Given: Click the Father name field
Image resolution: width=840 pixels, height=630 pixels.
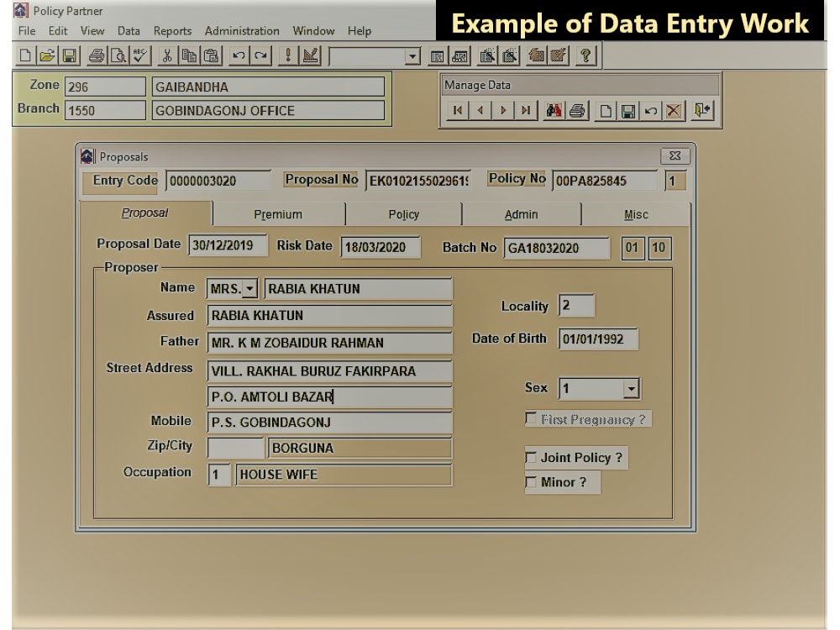Looking at the screenshot, I should (x=329, y=343).
